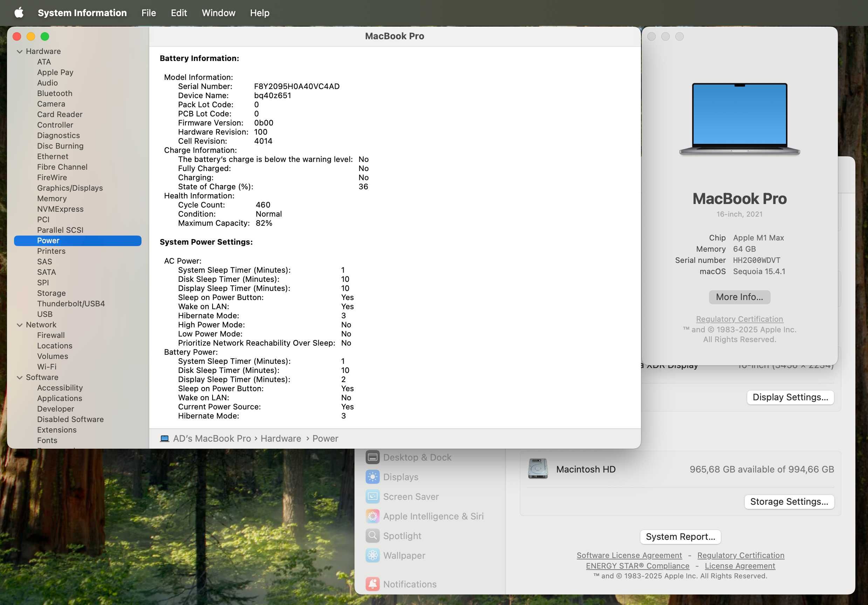Image resolution: width=868 pixels, height=605 pixels.
Task: Select Wi-Fi under Network
Action: click(x=47, y=367)
